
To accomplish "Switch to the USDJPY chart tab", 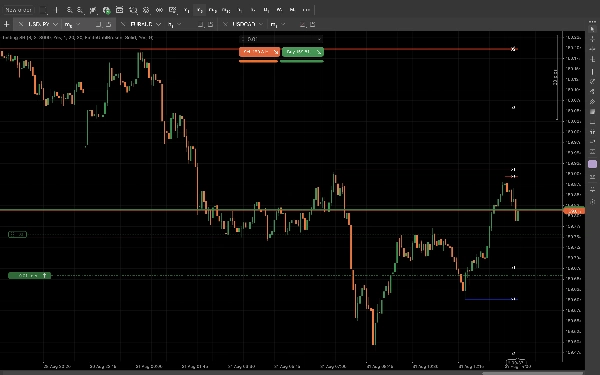I will (39, 24).
